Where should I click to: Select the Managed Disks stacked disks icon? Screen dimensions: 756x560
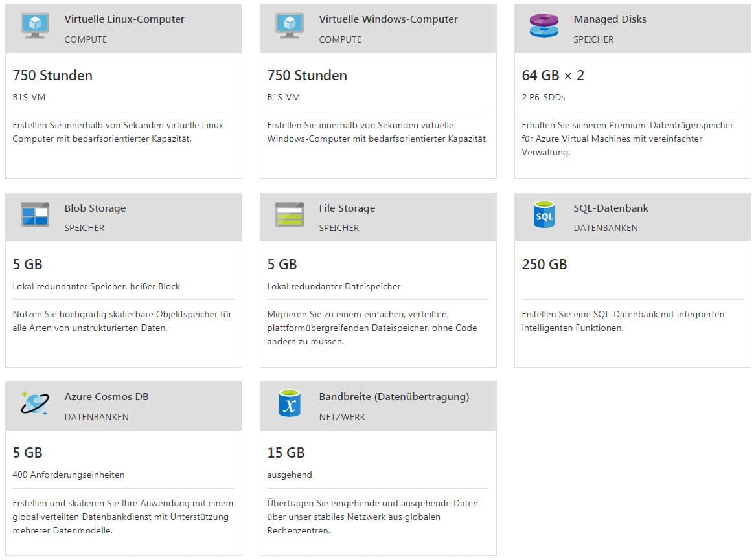pos(544,25)
